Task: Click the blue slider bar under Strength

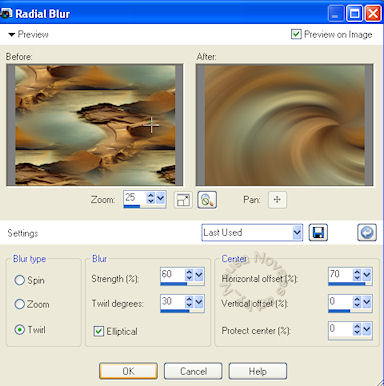Action: point(174,284)
